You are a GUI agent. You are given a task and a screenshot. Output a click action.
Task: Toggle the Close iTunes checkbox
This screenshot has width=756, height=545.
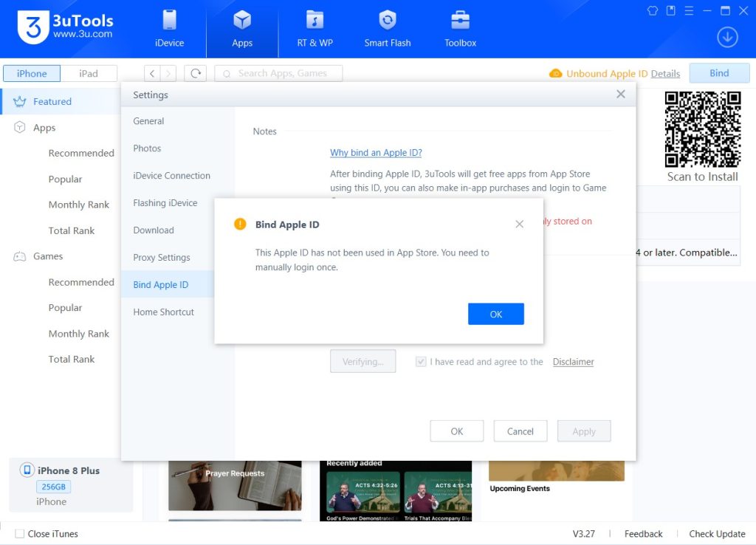pos(20,534)
